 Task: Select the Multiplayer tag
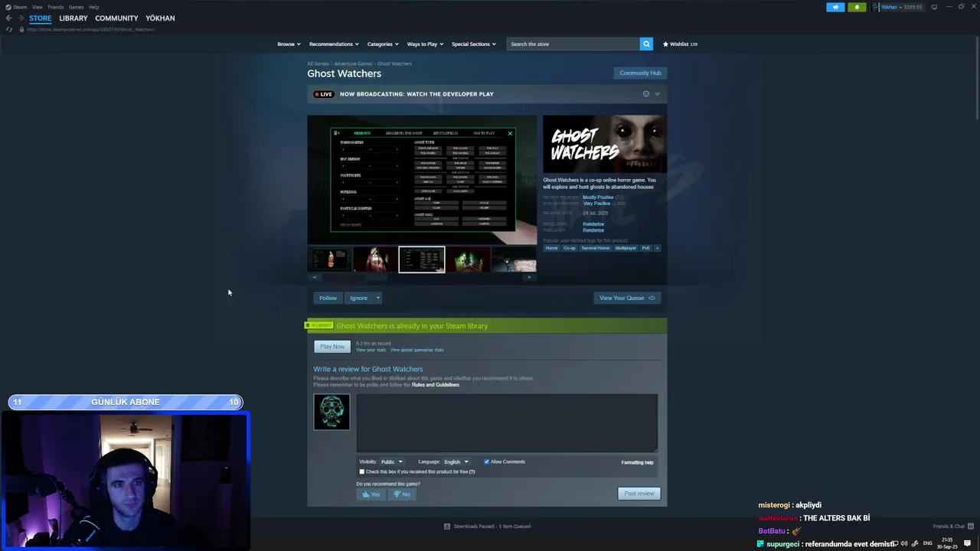click(626, 248)
